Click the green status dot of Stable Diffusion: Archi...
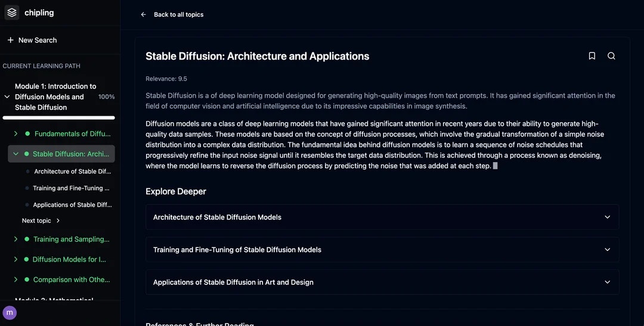Viewport: 644px width, 326px height. click(26, 154)
